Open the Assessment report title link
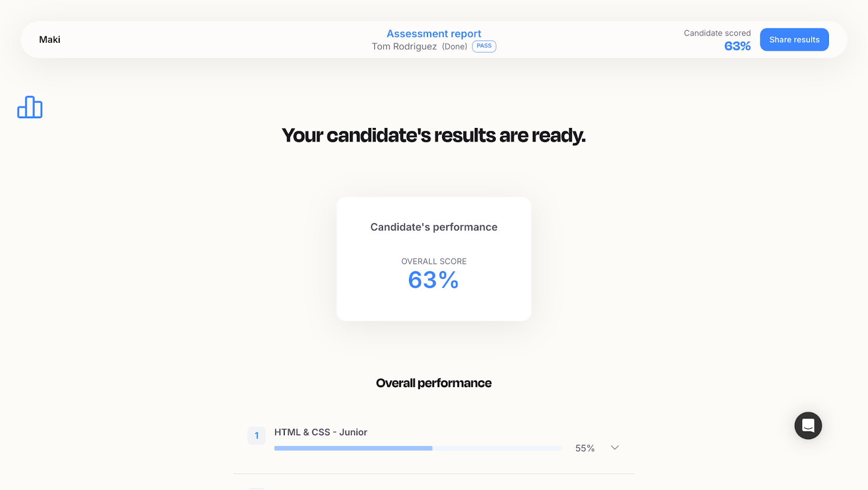 click(x=433, y=34)
